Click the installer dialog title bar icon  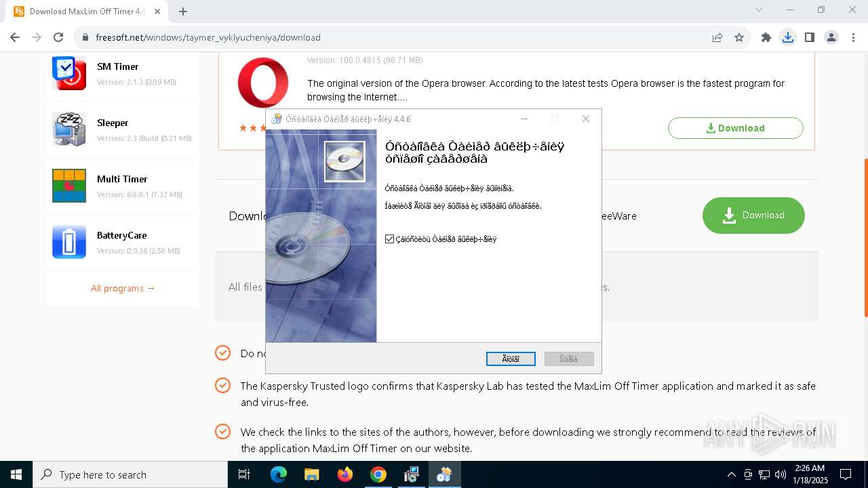pos(276,119)
